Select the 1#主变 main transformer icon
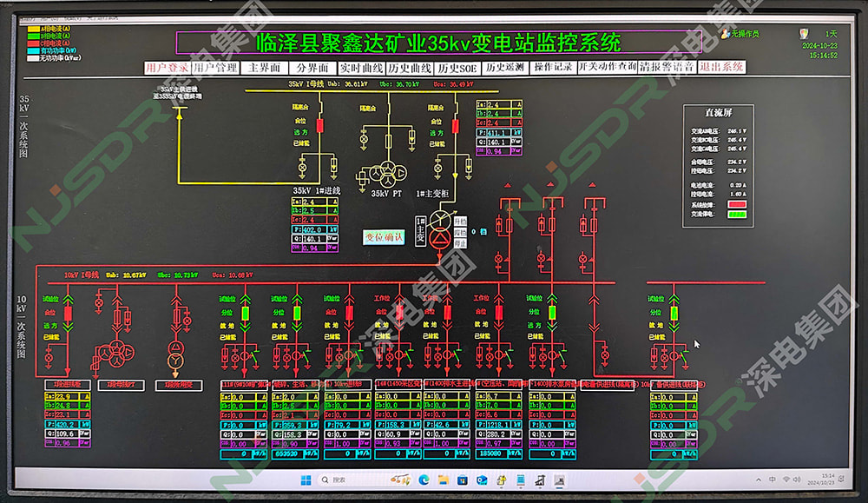 point(445,228)
